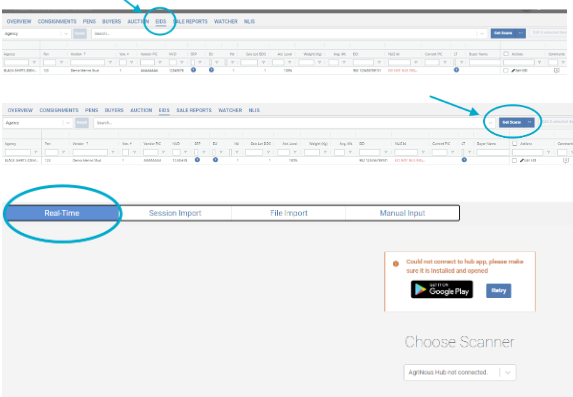Viewport: 573px width, 397px height.
Task: Open Agency dropdown in upper screenshot
Action: pyautogui.click(x=36, y=34)
